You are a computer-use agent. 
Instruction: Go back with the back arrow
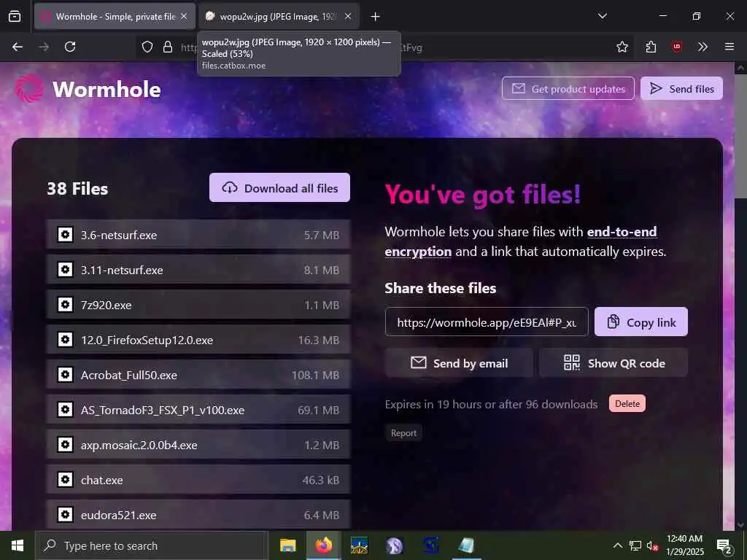click(18, 47)
